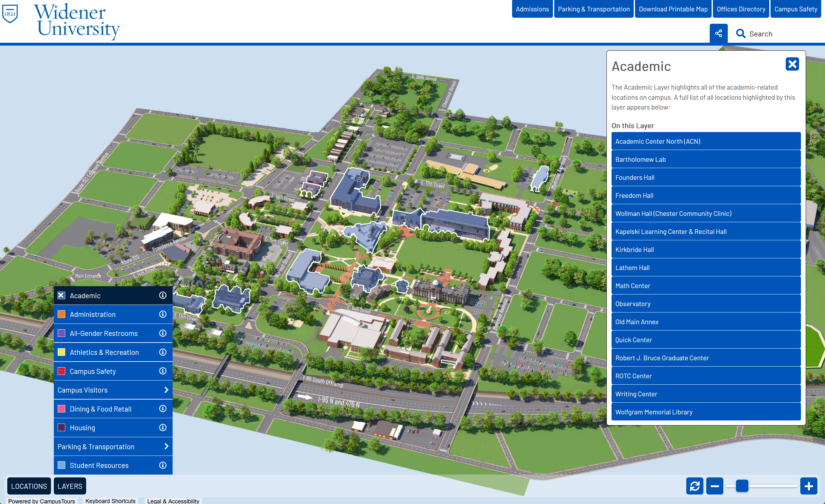Image resolution: width=825 pixels, height=504 pixels.
Task: Close the Academic info panel
Action: 792,64
